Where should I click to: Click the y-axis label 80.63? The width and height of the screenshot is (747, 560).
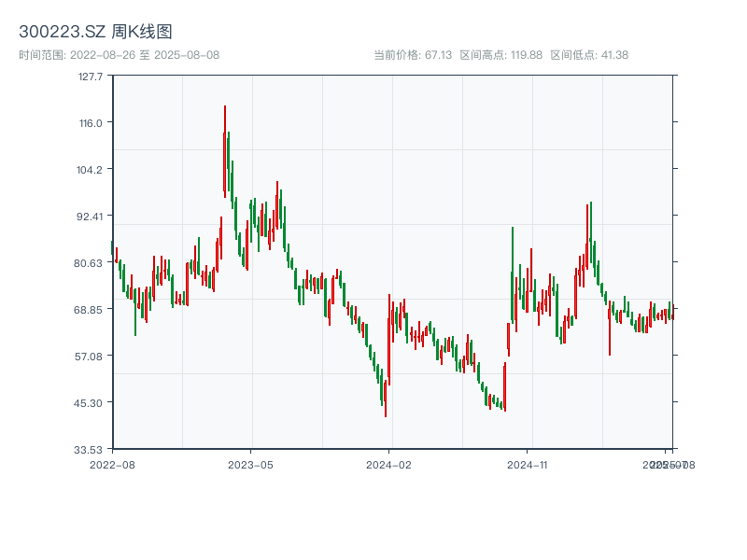88,263
